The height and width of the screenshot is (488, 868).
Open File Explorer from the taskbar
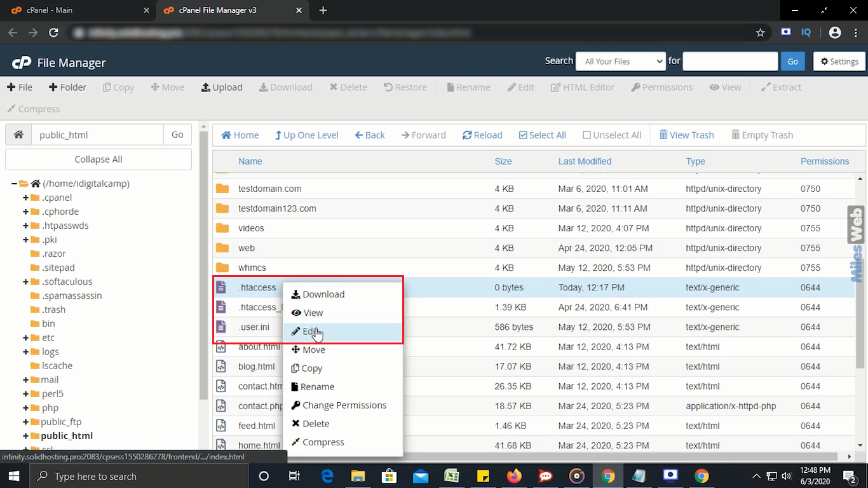tap(358, 476)
